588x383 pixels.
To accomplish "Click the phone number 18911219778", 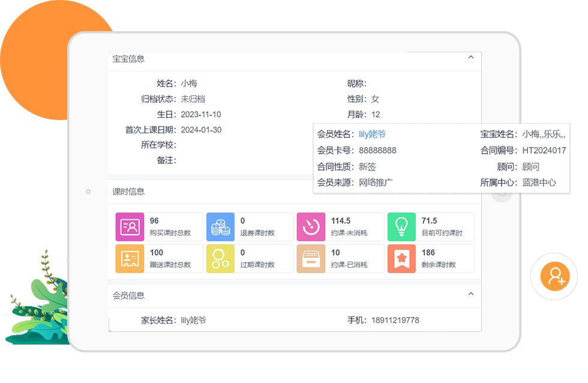I will pos(395,321).
